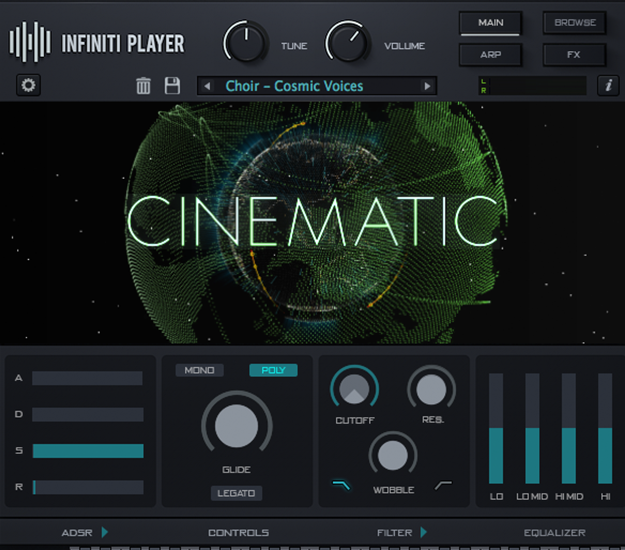
Task: Click the HI MID equalizer band slider
Action: (x=568, y=428)
